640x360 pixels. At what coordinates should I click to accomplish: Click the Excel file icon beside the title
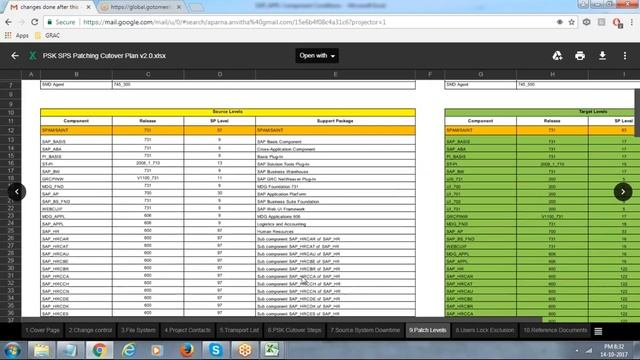click(x=32, y=56)
